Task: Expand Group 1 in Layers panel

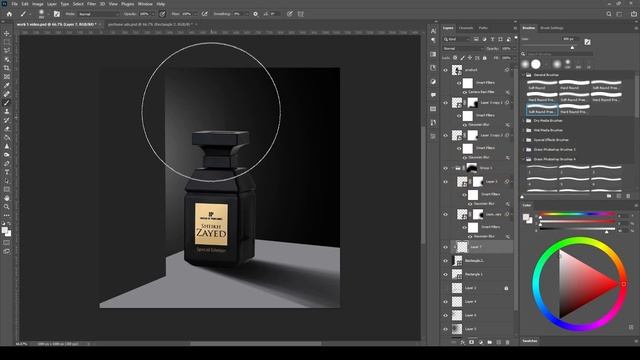Action: point(453,168)
